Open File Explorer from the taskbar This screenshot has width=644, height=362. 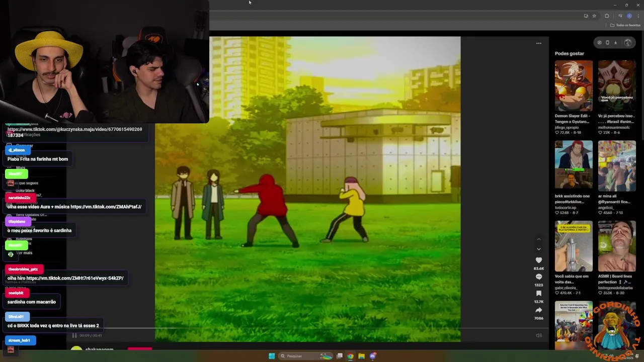pyautogui.click(x=361, y=356)
